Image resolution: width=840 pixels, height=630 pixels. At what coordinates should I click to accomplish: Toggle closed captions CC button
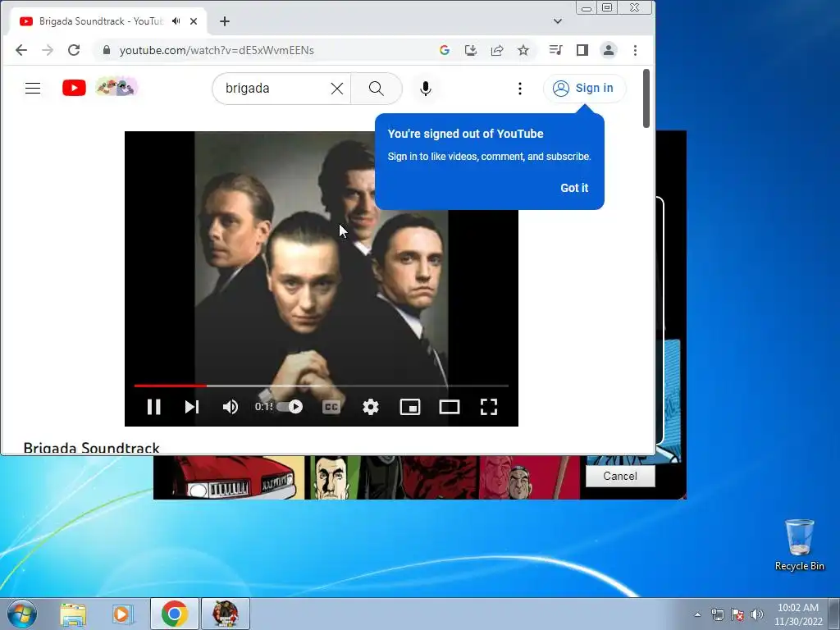tap(331, 407)
